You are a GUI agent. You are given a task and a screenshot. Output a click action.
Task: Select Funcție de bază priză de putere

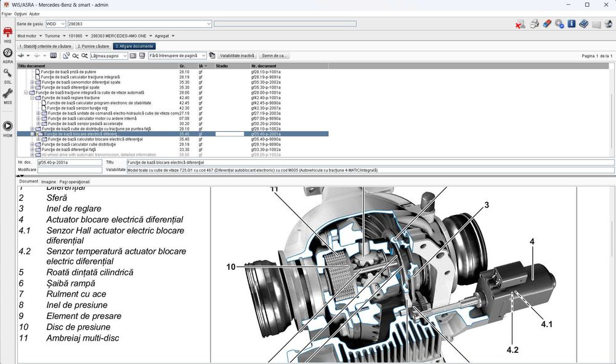[68, 72]
